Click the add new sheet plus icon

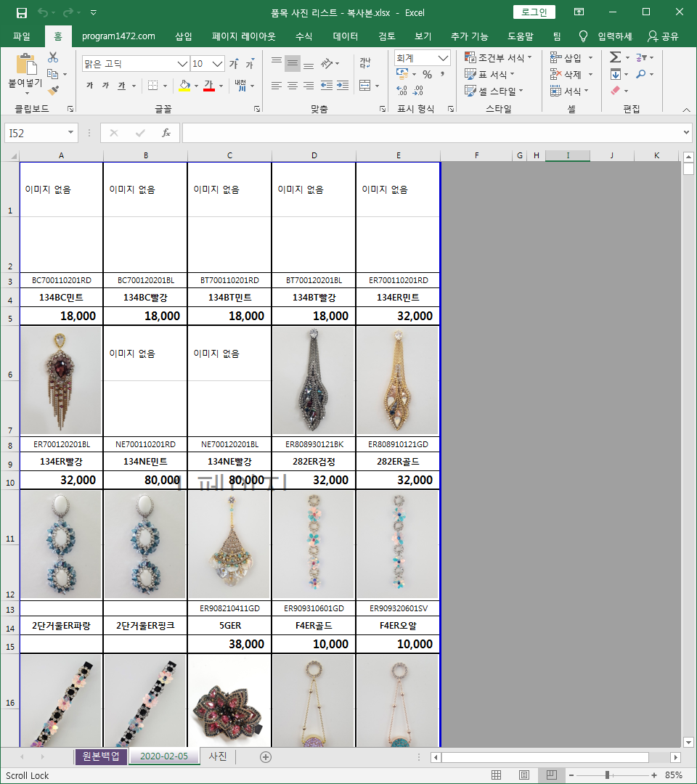click(266, 756)
